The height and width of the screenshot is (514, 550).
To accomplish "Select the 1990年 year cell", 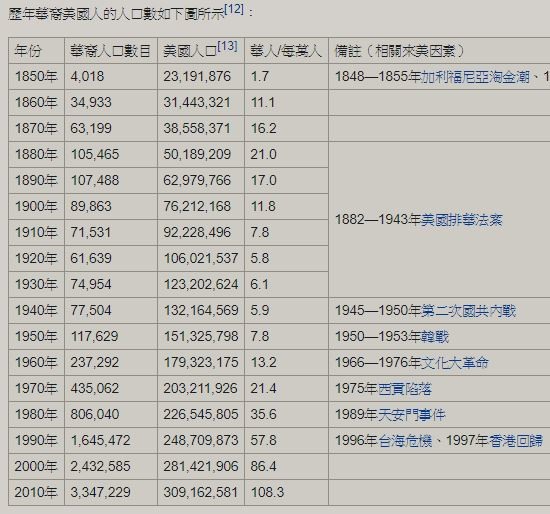I will [36, 440].
